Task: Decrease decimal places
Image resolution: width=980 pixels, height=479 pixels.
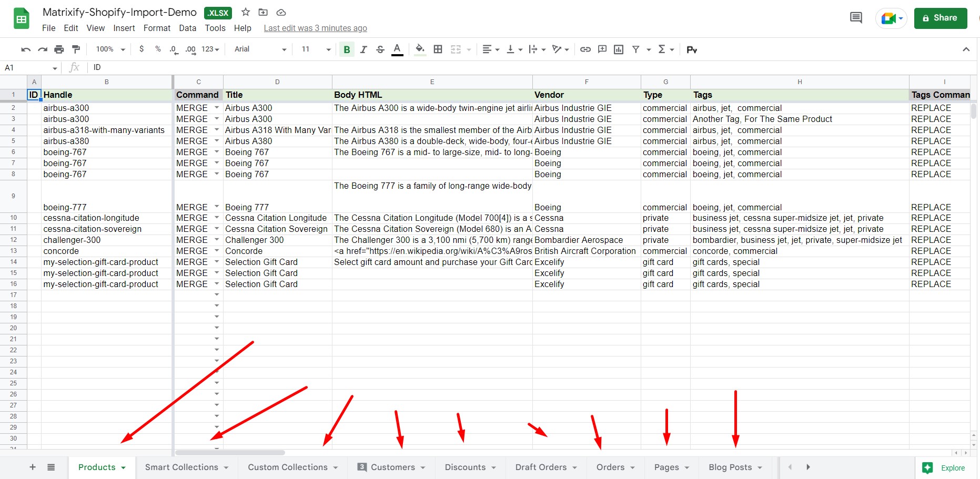Action: pos(174,49)
